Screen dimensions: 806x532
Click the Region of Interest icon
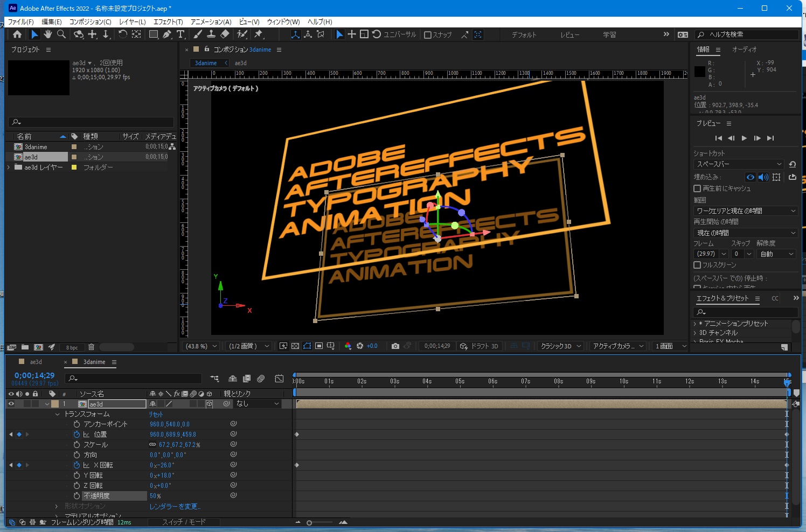tap(319, 346)
